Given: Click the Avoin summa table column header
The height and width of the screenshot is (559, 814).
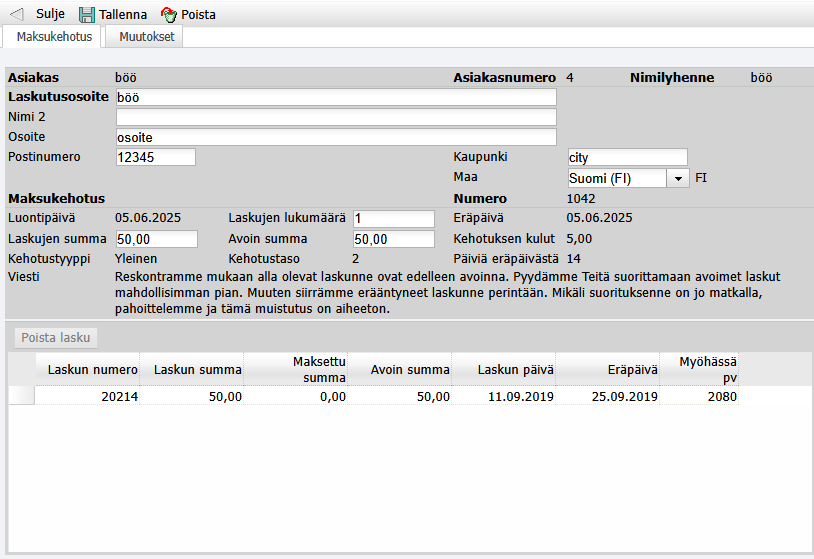Looking at the screenshot, I should [400, 370].
